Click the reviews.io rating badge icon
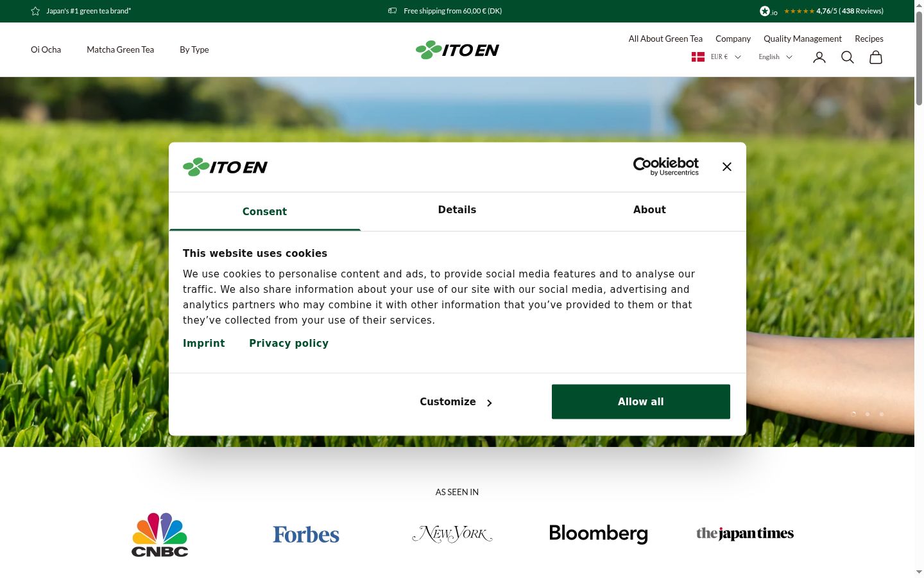This screenshot has width=924, height=578. click(768, 11)
